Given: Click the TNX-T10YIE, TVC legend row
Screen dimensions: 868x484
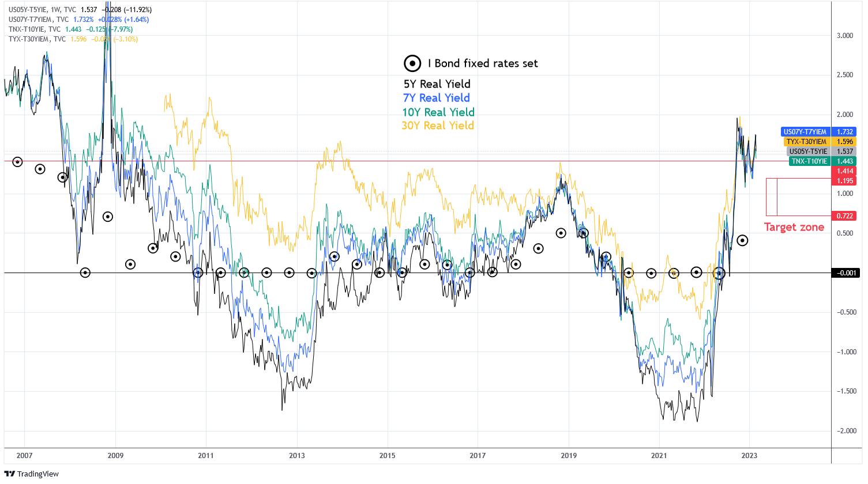Looking at the screenshot, I should [x=70, y=29].
